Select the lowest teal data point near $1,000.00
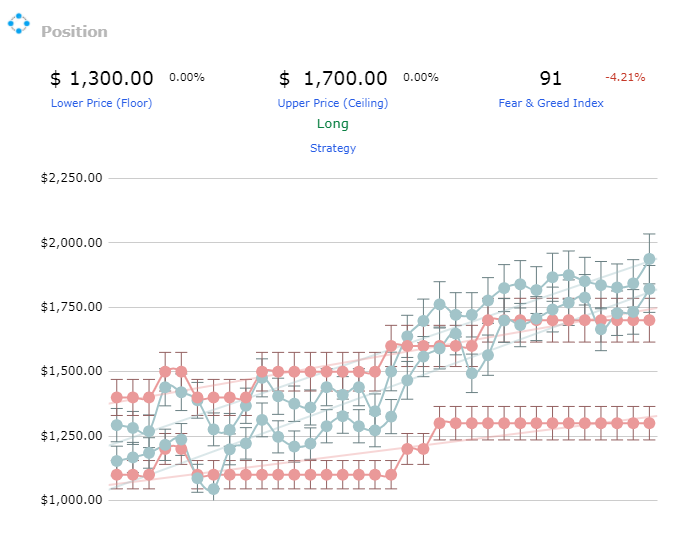The width and height of the screenshot is (690, 539). click(x=213, y=489)
